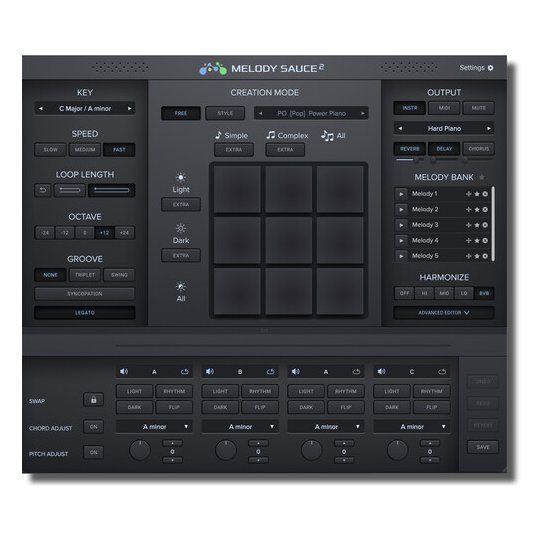Set output to INSTR
The width and height of the screenshot is (540, 540).
(409, 108)
